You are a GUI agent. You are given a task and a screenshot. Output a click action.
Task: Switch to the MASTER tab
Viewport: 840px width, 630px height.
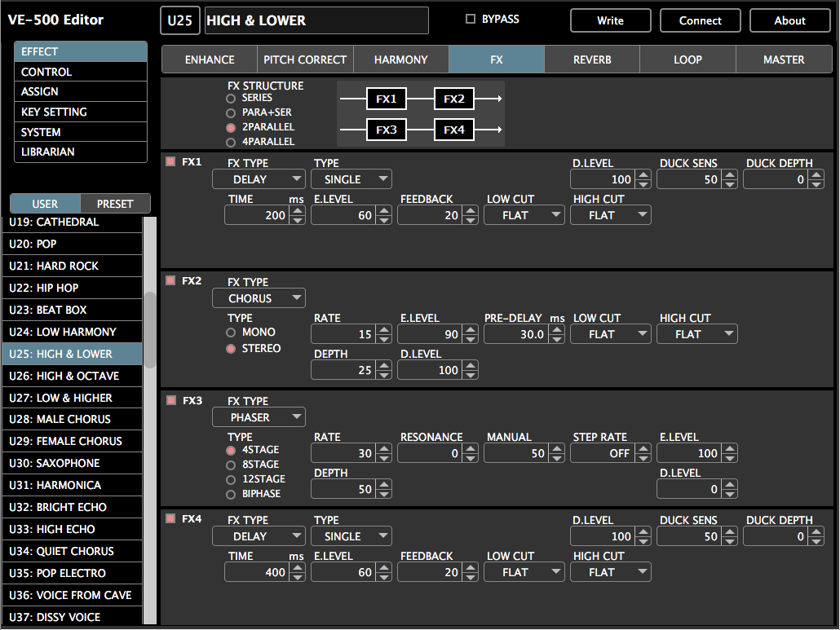pyautogui.click(x=784, y=59)
